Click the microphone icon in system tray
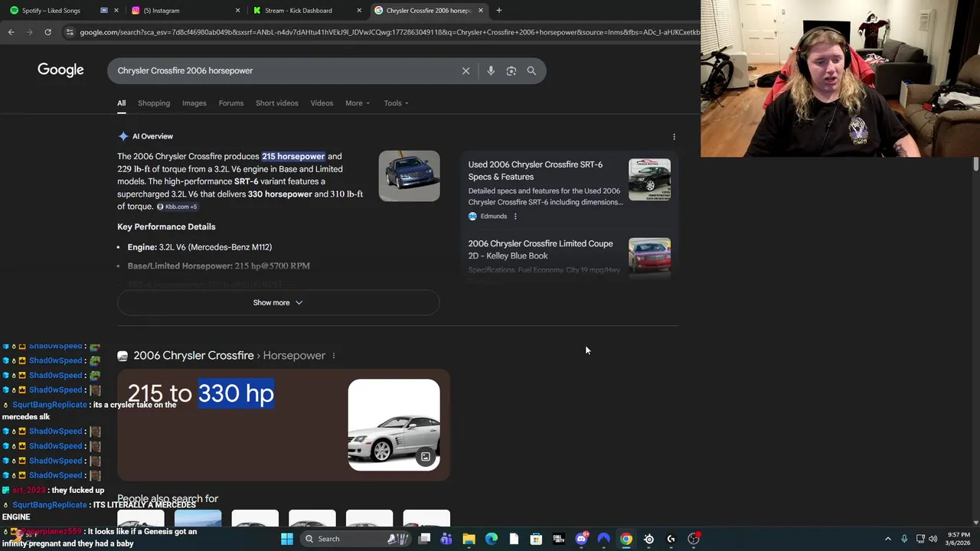980x551 pixels. point(904,539)
